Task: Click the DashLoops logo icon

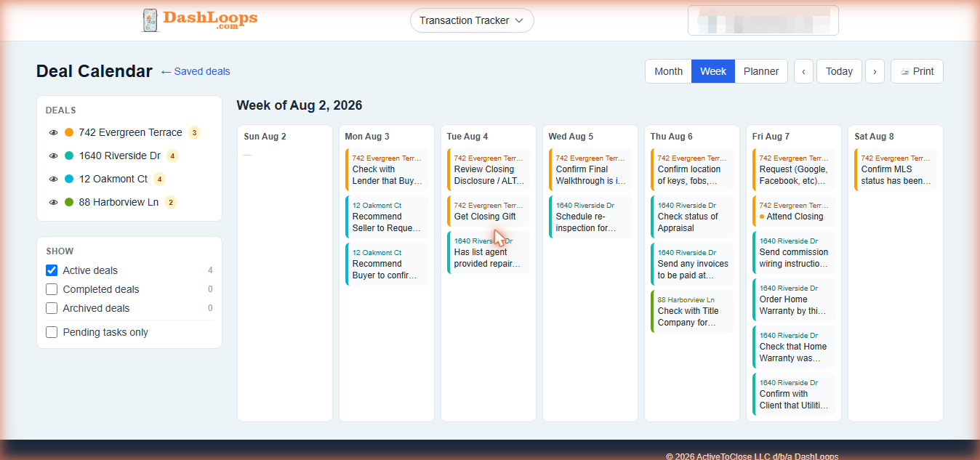Action: pyautogui.click(x=150, y=20)
